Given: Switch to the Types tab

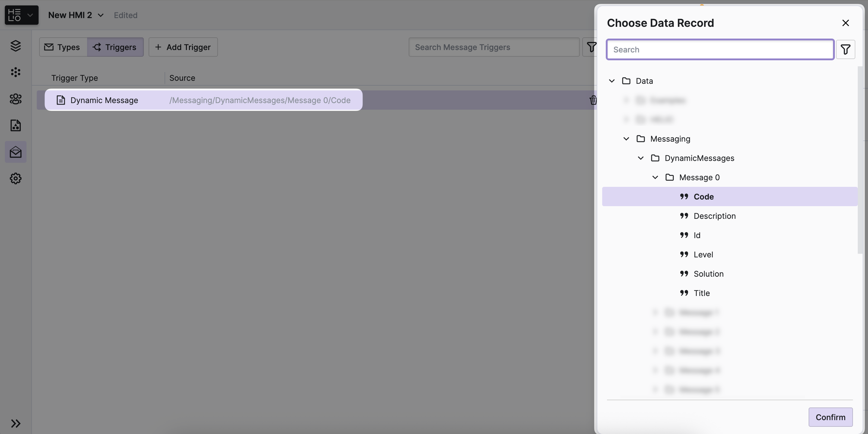Looking at the screenshot, I should tap(63, 47).
